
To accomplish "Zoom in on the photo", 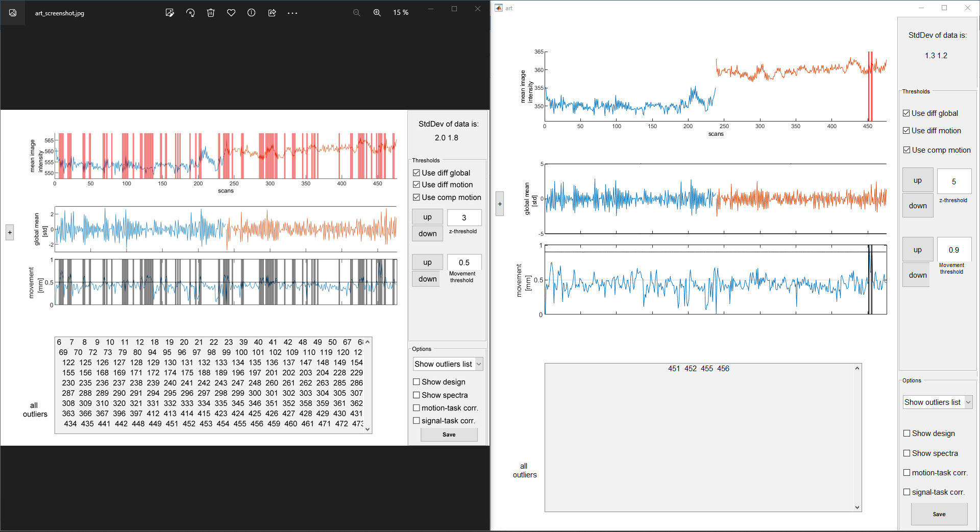I will [x=377, y=13].
